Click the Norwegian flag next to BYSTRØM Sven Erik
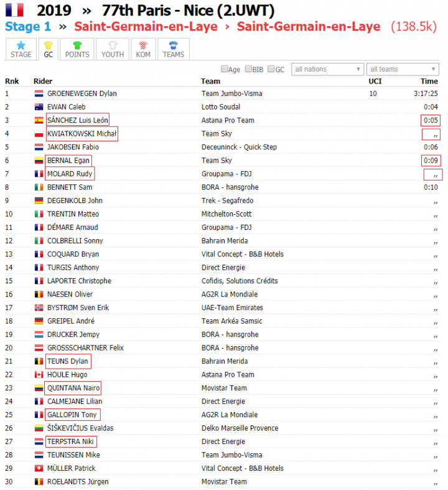448x490 pixels. click(39, 308)
